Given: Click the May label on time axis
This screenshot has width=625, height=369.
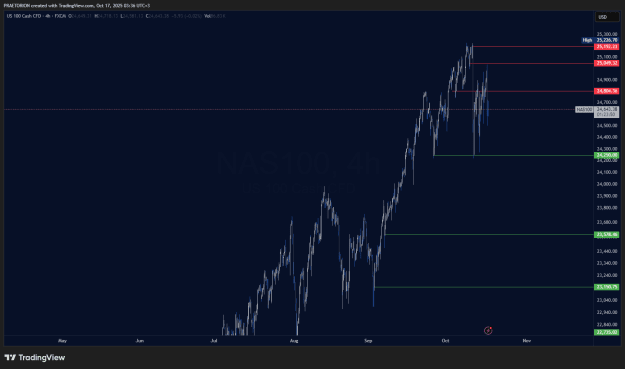Looking at the screenshot, I should [62, 341].
